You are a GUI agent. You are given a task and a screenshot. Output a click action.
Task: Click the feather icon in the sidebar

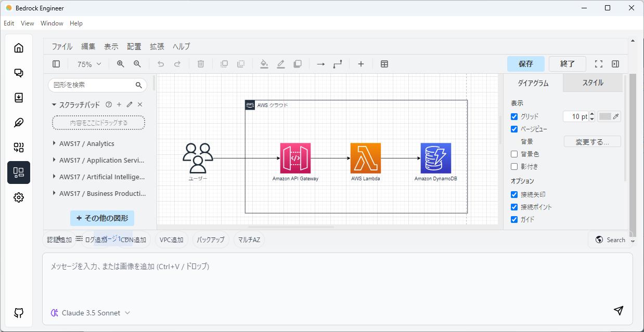[x=19, y=123]
